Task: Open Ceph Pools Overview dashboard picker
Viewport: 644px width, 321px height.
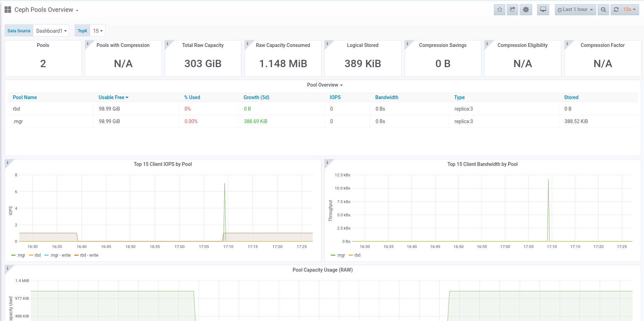Action: pos(46,10)
